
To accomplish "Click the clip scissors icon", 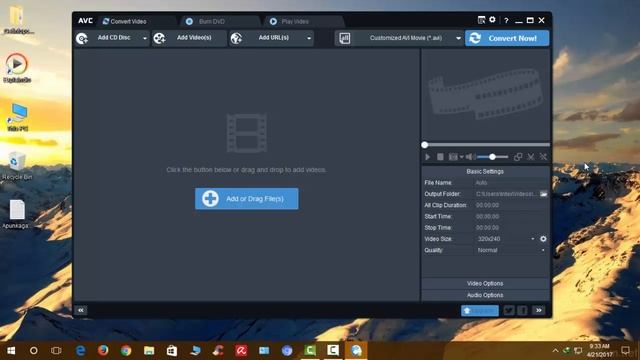I will pos(531,157).
